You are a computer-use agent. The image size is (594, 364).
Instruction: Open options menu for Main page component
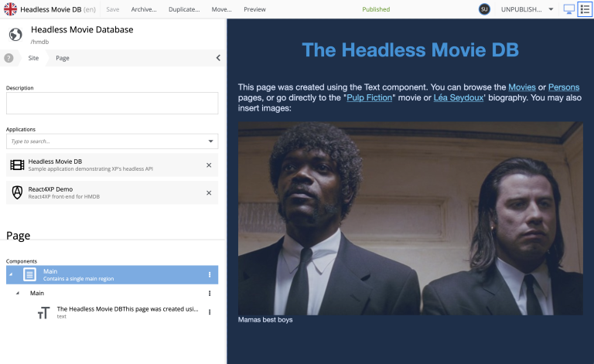coord(210,274)
